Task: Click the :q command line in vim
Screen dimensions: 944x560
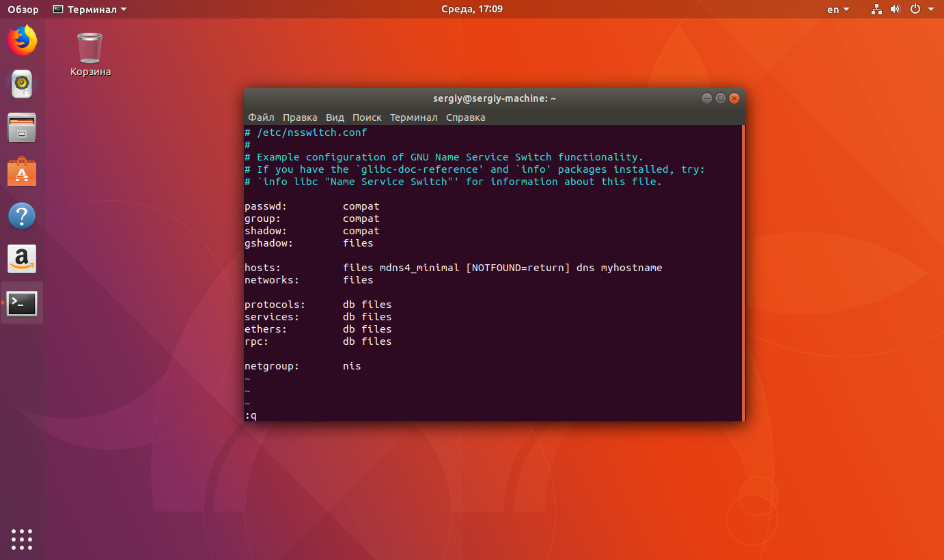Action: [x=251, y=415]
